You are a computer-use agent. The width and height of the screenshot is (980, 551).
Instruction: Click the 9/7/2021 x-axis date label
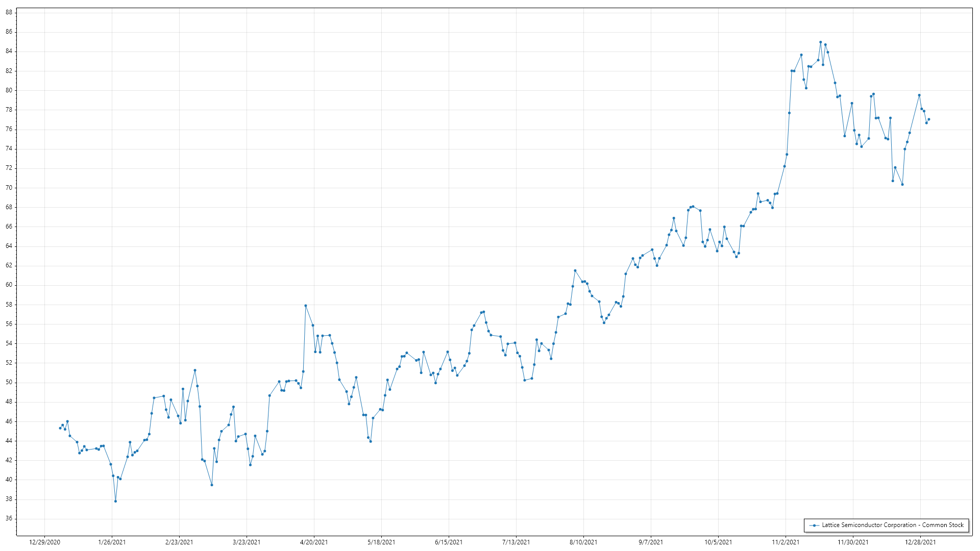[651, 542]
